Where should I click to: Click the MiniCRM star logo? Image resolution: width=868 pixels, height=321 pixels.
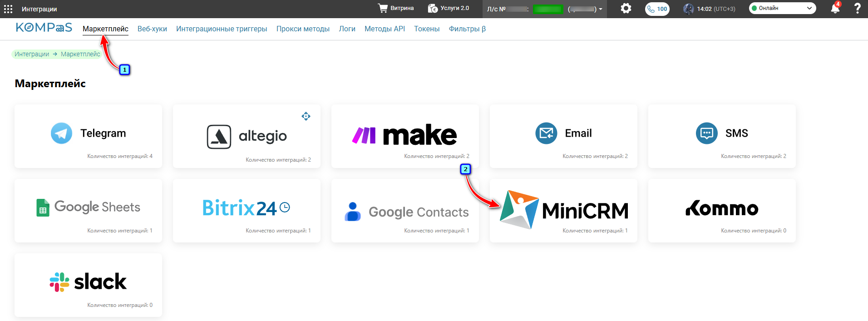point(519,209)
